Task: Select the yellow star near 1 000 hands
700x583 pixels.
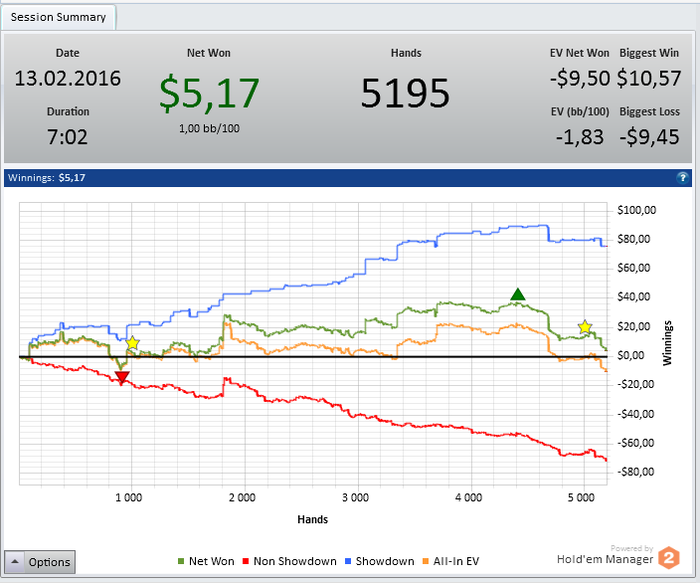Action: 133,343
